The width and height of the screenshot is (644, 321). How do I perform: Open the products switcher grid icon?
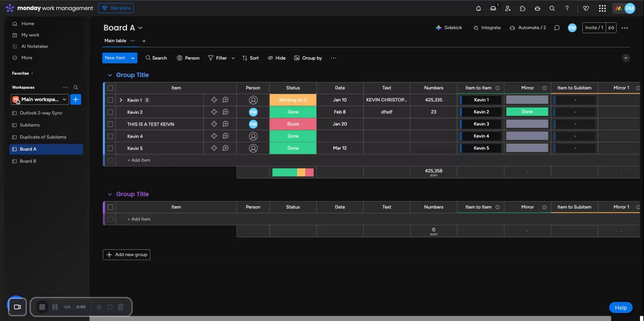tap(602, 8)
